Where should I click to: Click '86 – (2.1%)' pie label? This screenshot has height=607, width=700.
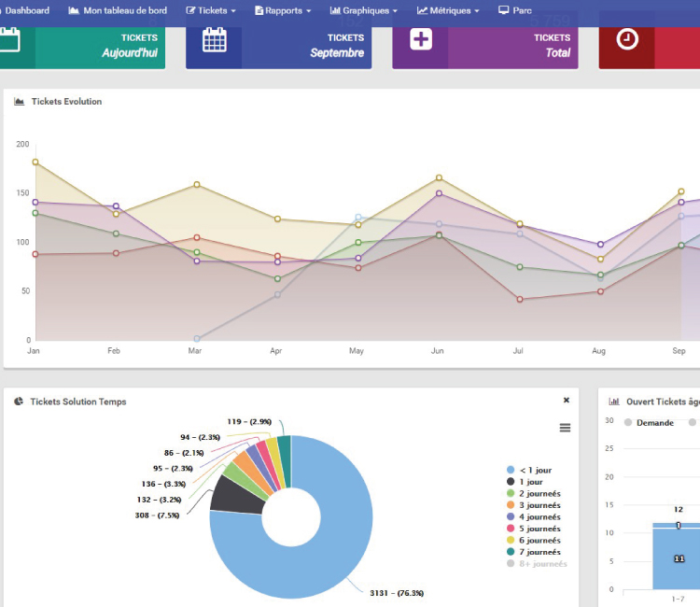(x=184, y=453)
